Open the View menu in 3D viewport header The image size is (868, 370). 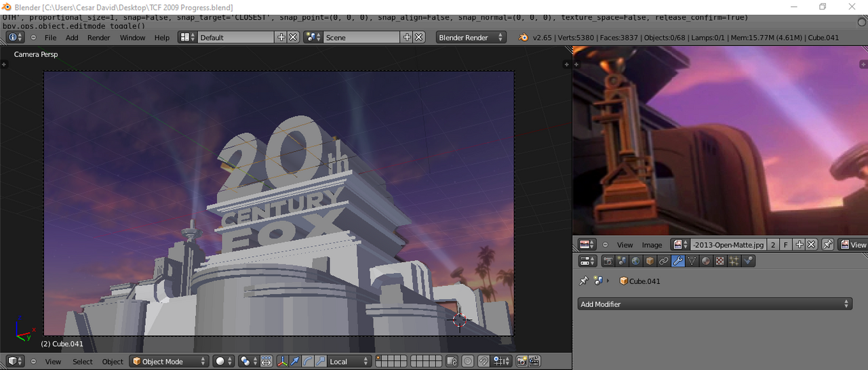[x=53, y=361]
